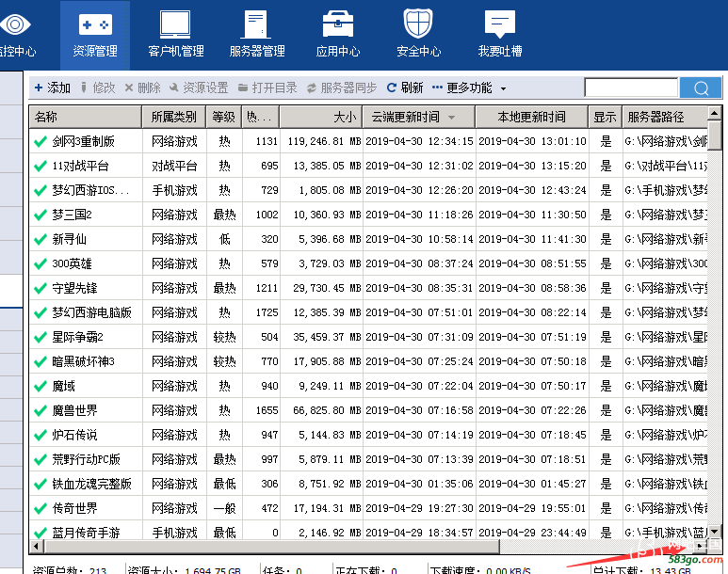The width and height of the screenshot is (728, 574).
Task: Open the 安全中心 shield icon
Action: click(x=418, y=24)
